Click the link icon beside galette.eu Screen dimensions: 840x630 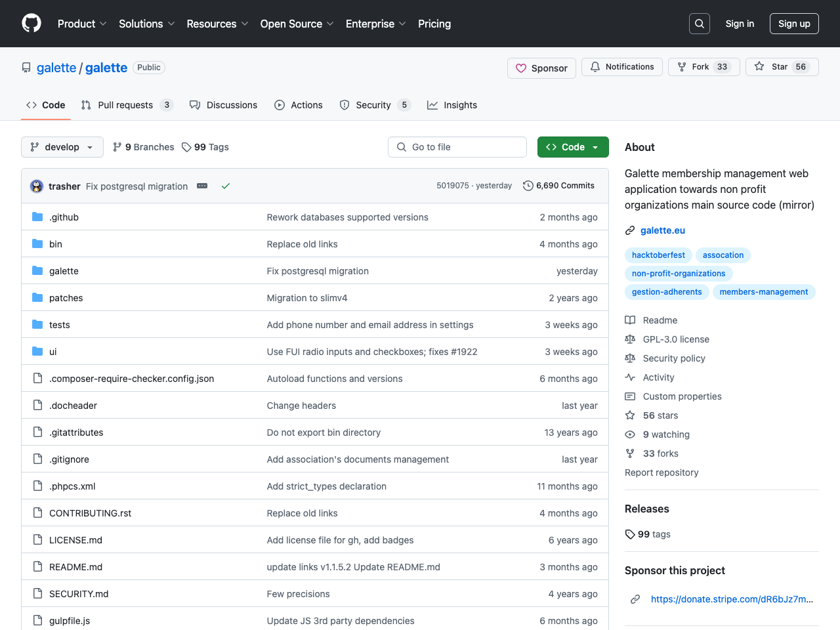point(630,230)
